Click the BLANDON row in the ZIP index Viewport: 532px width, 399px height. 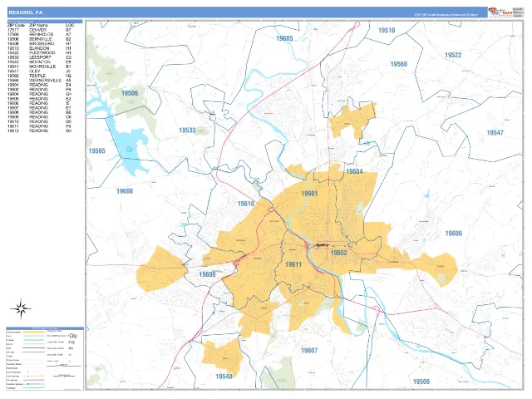(x=39, y=48)
